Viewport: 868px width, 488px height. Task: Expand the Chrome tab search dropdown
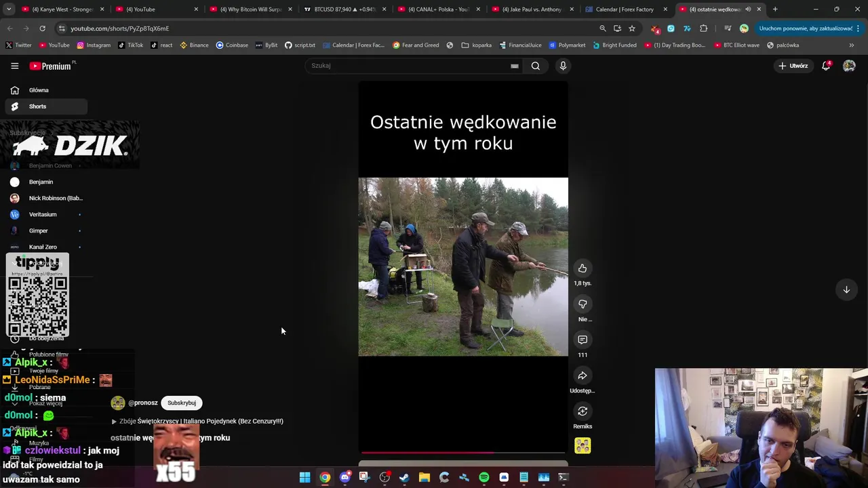click(9, 9)
